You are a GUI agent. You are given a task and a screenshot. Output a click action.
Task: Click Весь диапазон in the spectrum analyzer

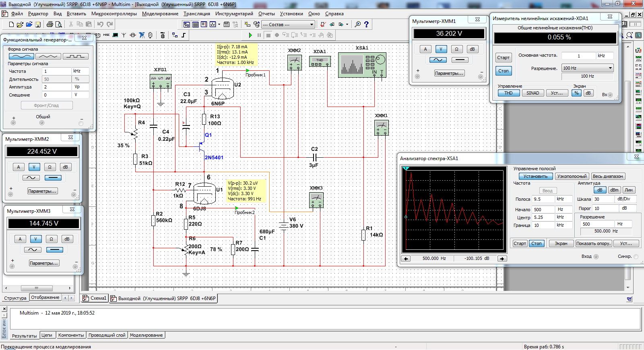(608, 176)
